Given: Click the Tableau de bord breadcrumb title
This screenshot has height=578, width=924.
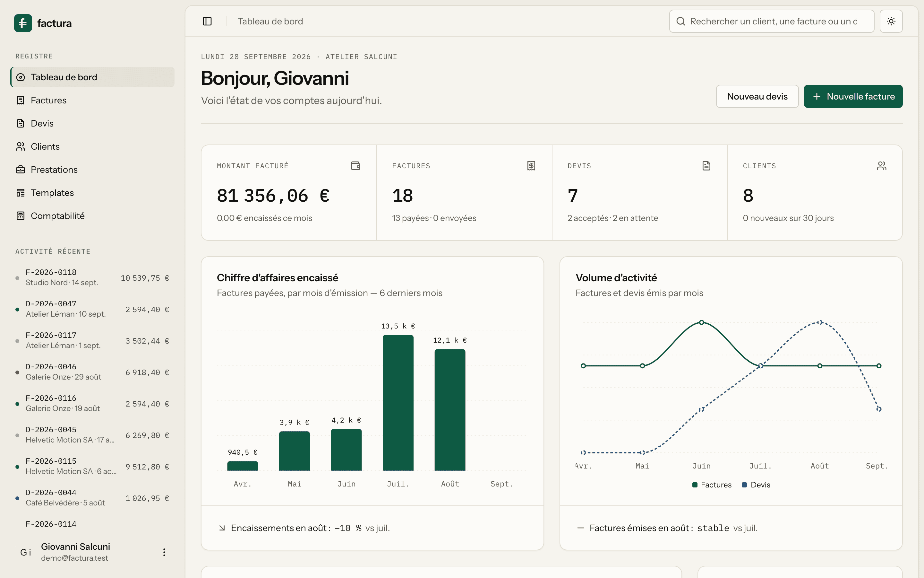Looking at the screenshot, I should coord(270,22).
